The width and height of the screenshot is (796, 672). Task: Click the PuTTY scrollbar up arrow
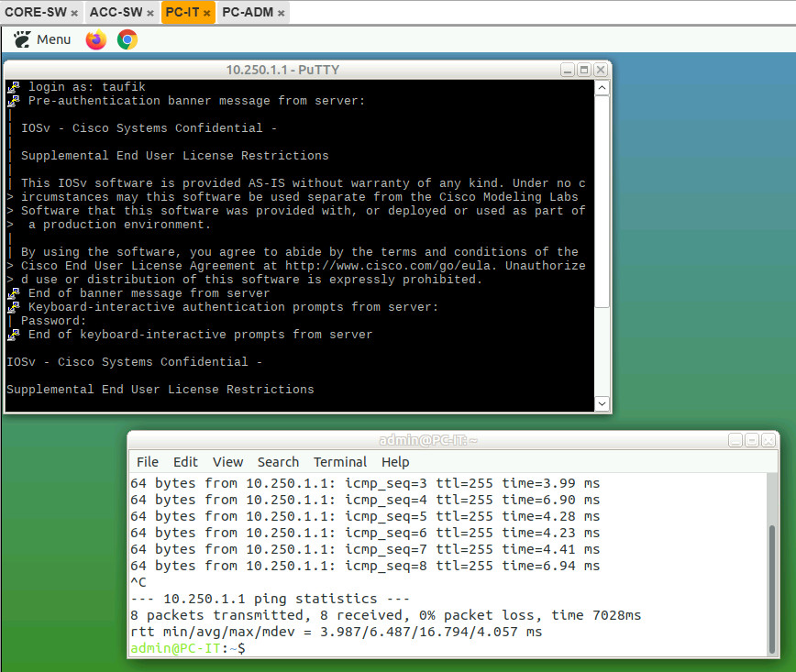click(x=603, y=88)
